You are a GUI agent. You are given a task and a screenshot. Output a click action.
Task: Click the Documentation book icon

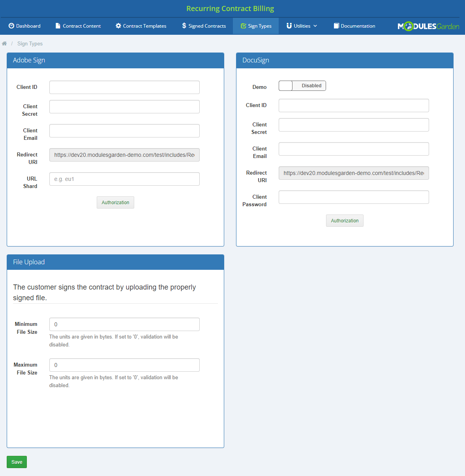(336, 26)
